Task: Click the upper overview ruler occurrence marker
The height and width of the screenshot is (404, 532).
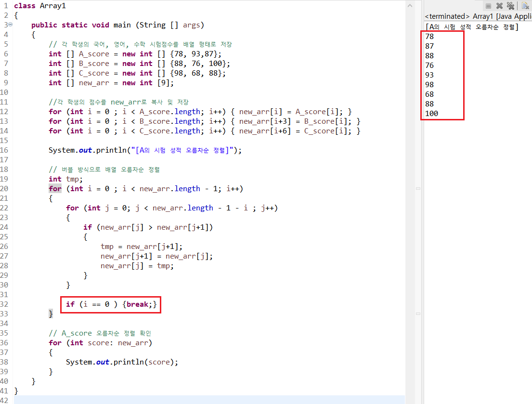Action: coord(418,188)
